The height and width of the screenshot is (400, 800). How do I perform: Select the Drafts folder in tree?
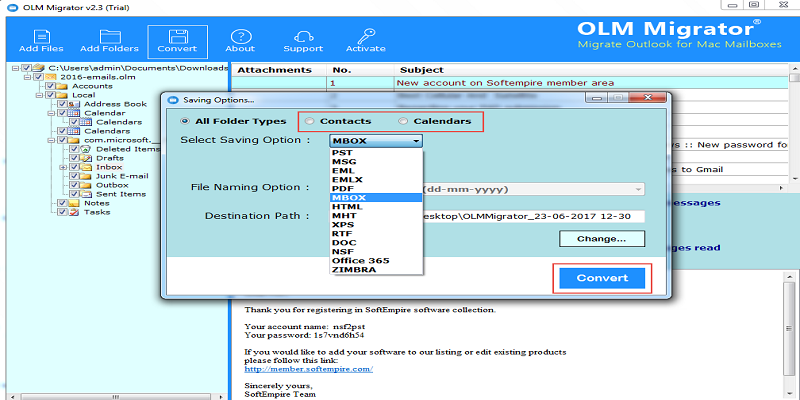point(110,158)
